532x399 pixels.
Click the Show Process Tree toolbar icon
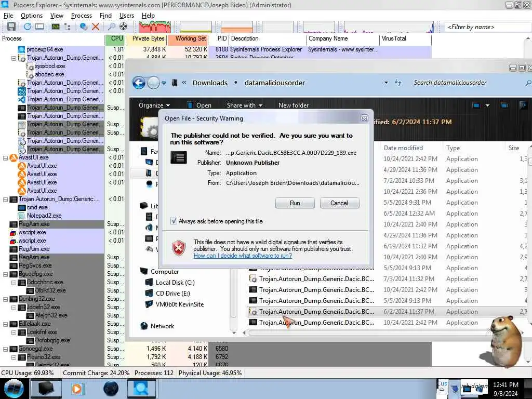tap(67, 27)
